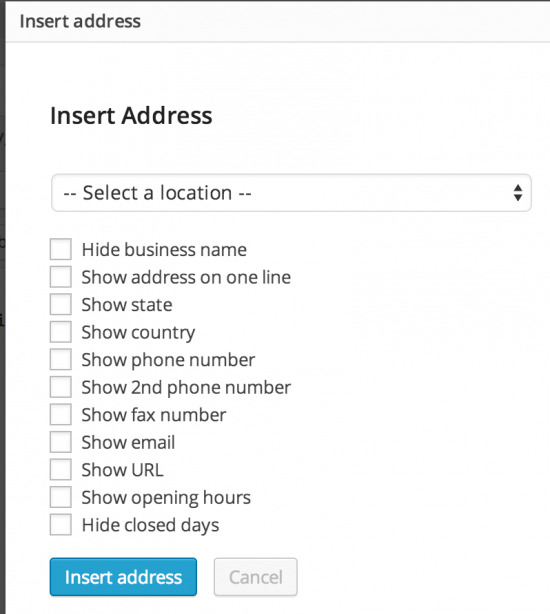
Task: Tick the Show state checkbox
Action: point(61,304)
